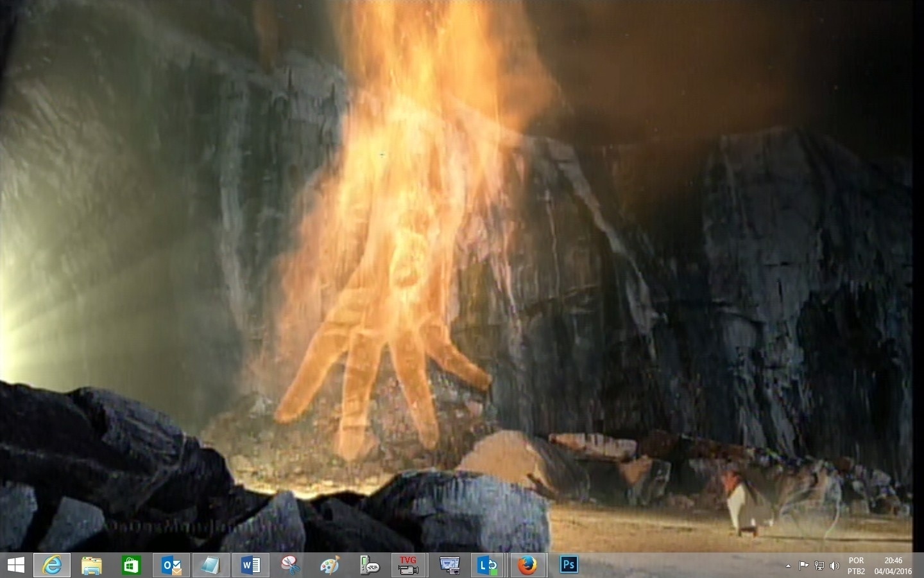Switch to the Notepad window
Viewport: 924px width, 578px height.
point(210,565)
